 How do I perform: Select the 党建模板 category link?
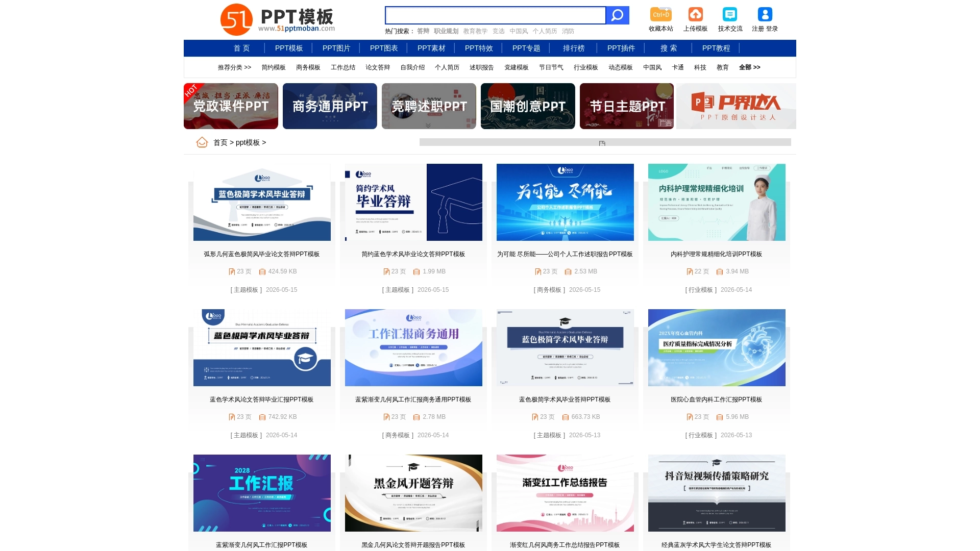tap(517, 67)
